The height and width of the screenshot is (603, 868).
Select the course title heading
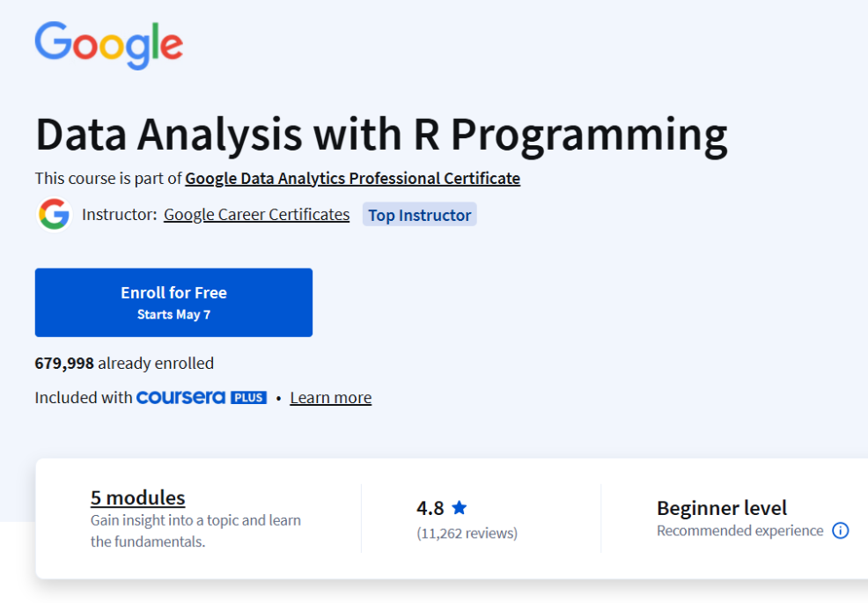[380, 134]
